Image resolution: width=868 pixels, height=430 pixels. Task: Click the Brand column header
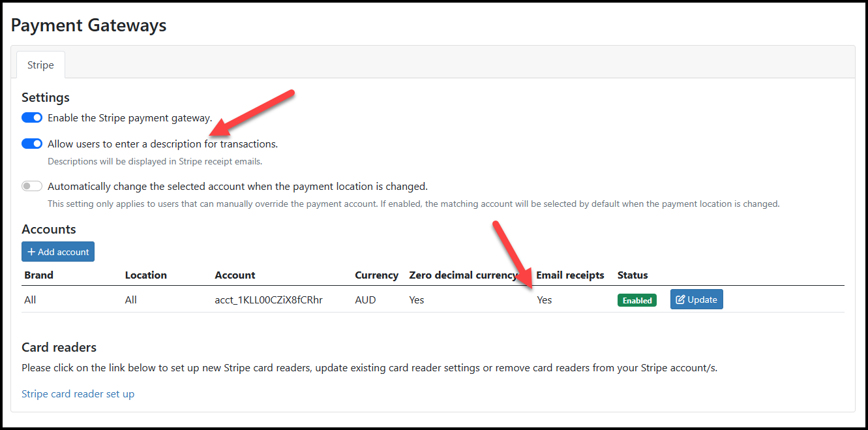point(38,275)
